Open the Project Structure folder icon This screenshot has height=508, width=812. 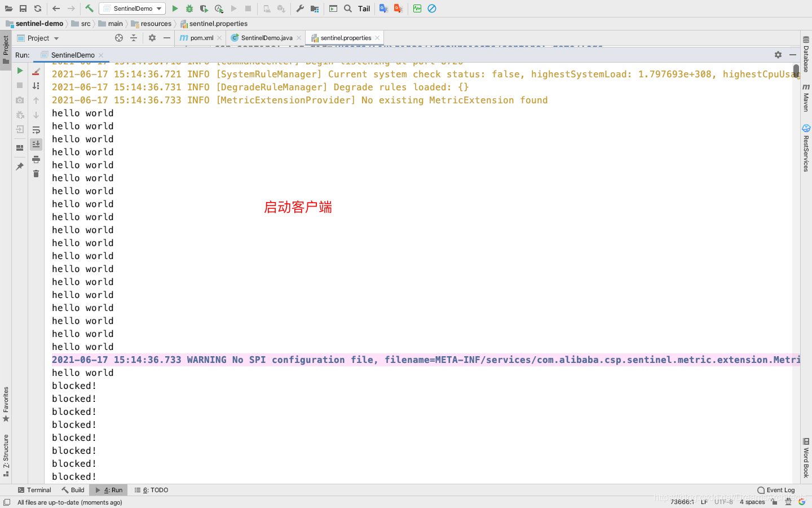click(x=315, y=8)
